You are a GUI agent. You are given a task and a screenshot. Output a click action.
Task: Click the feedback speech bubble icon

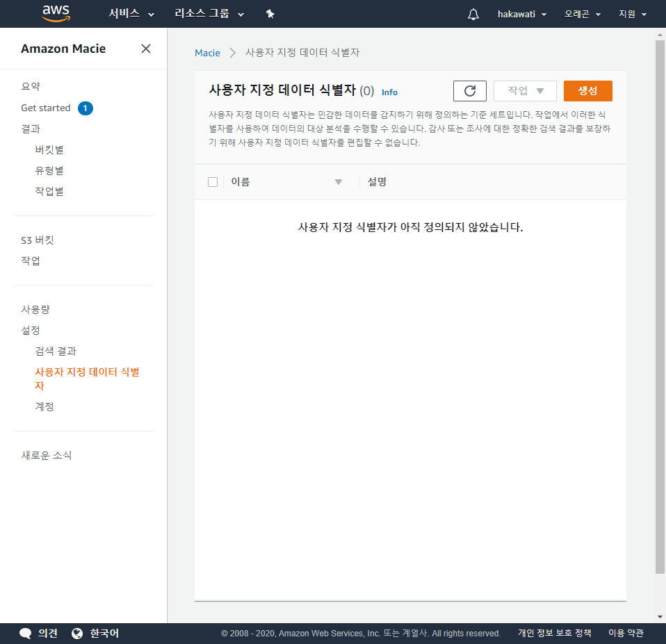pos(26,634)
